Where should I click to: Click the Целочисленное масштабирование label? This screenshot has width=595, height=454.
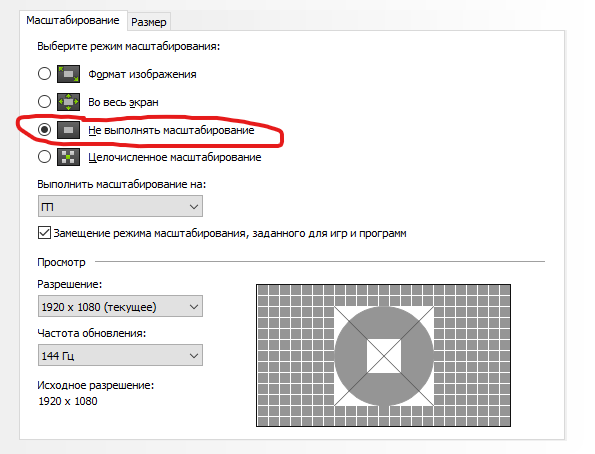[175, 157]
